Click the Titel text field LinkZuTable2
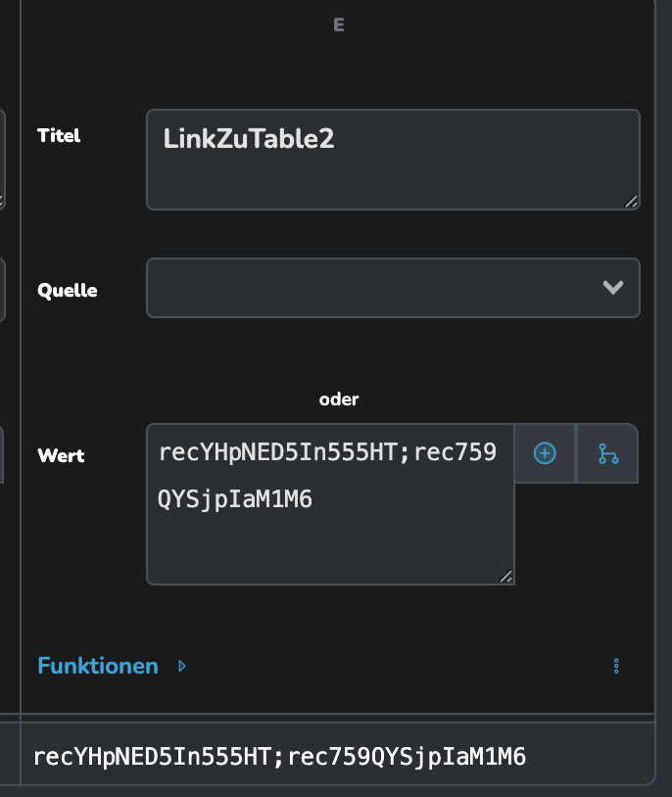Viewport: 672px width, 797px height. tap(393, 159)
